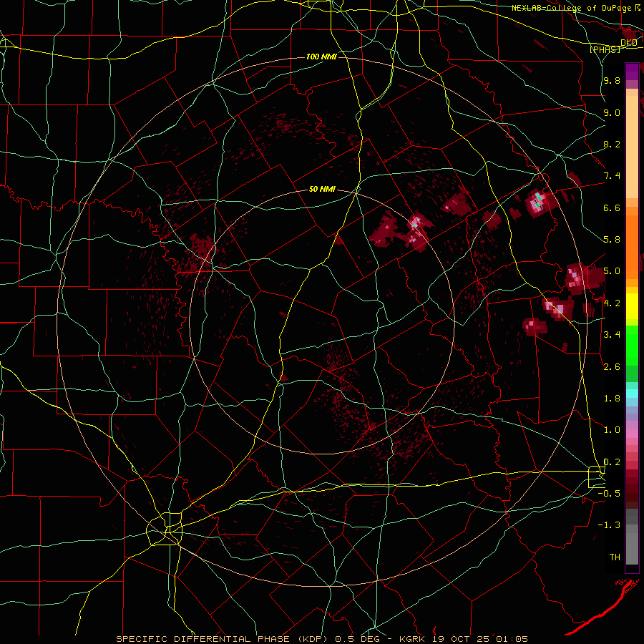Click the 5.8 scale value

(612, 240)
